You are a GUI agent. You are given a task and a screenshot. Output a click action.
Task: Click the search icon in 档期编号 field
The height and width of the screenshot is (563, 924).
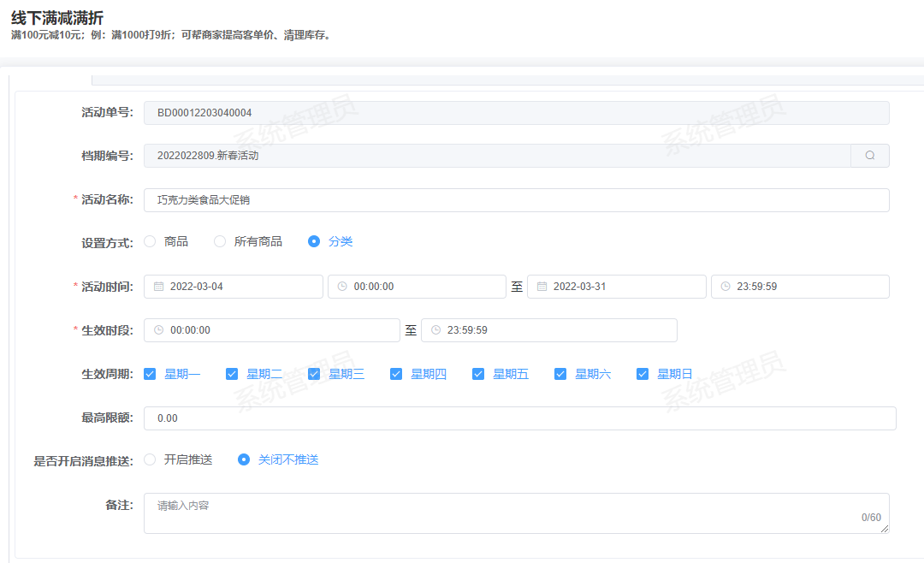[870, 156]
